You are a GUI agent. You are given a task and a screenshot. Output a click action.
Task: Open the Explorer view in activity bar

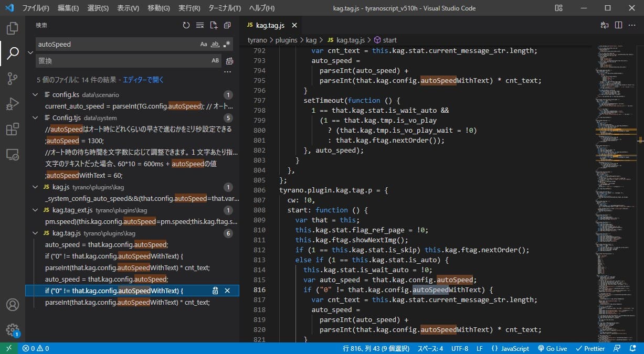click(x=13, y=28)
